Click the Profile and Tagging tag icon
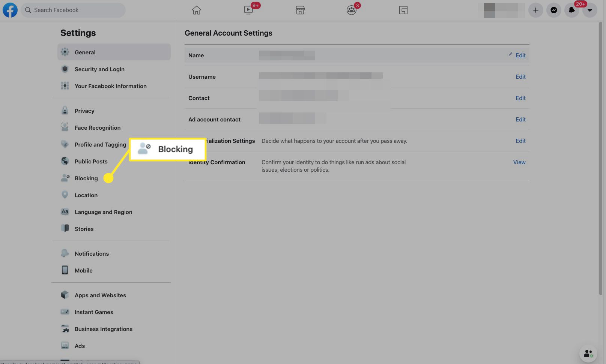 click(65, 144)
